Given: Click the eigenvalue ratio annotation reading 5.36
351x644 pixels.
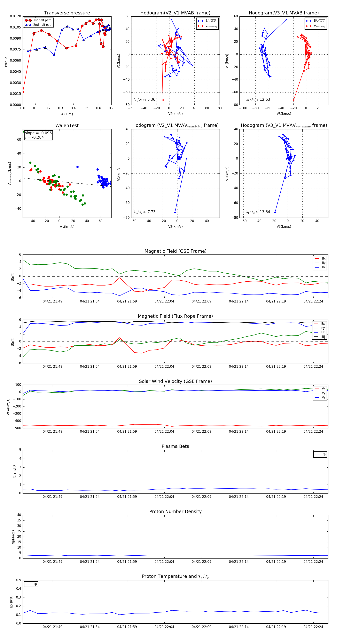Looking at the screenshot, I should coord(144,100).
